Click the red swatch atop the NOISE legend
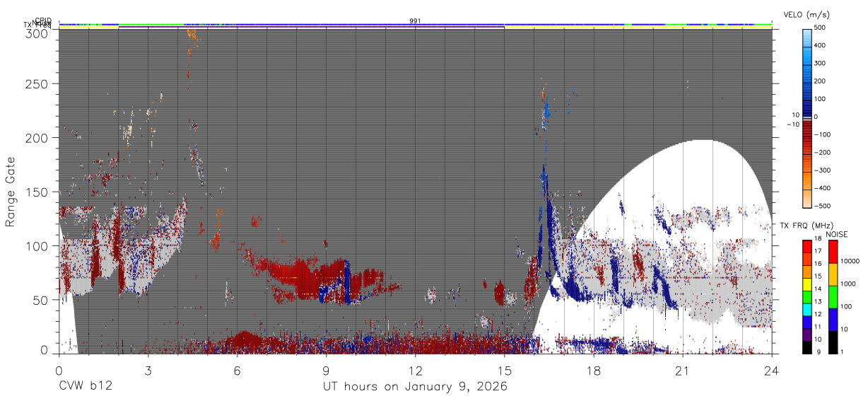 (x=833, y=251)
